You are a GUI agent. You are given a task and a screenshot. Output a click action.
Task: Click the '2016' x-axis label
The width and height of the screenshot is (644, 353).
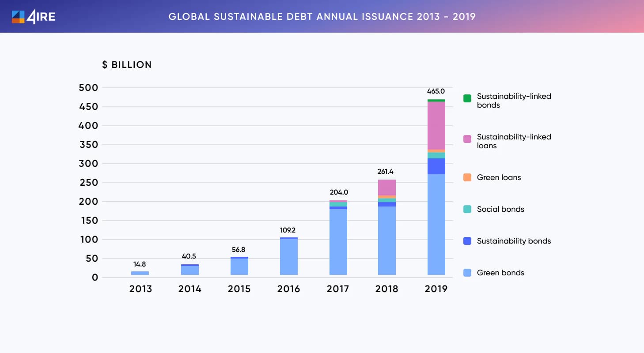click(x=289, y=289)
